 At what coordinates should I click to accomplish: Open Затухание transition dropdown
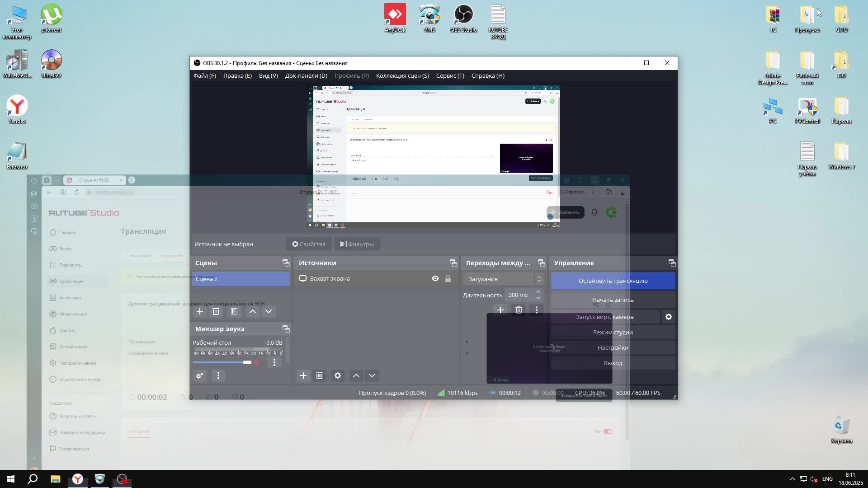(504, 279)
